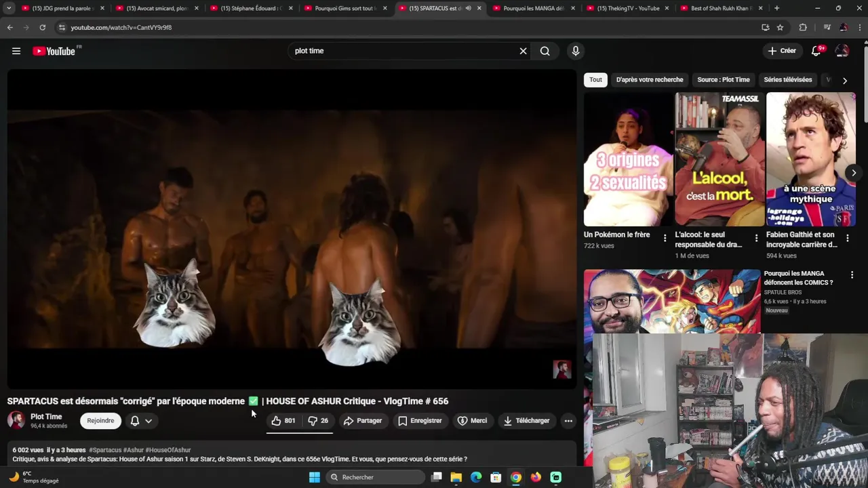
Task: Open options for L'alcool: le seul responsable
Action: [x=756, y=238]
